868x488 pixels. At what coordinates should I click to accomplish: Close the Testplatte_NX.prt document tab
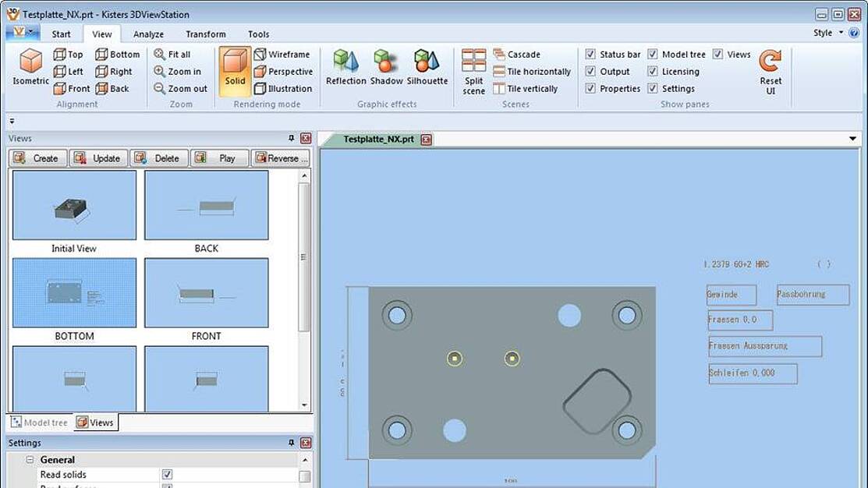[x=427, y=140]
